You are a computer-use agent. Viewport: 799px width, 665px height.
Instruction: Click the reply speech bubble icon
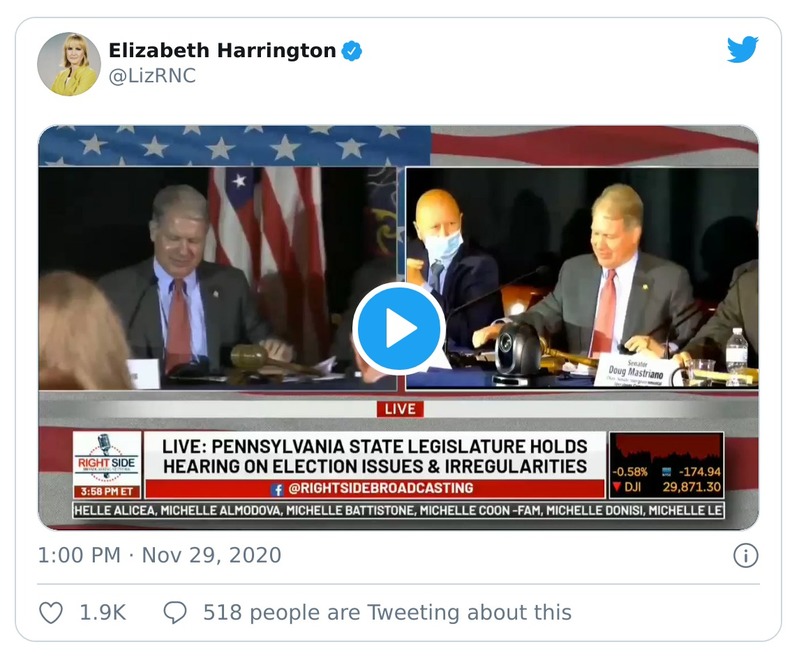pyautogui.click(x=175, y=611)
